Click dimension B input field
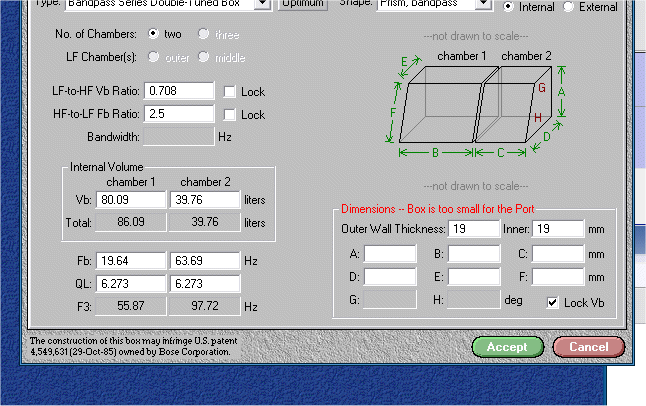This screenshot has height=406, width=646. tap(474, 253)
